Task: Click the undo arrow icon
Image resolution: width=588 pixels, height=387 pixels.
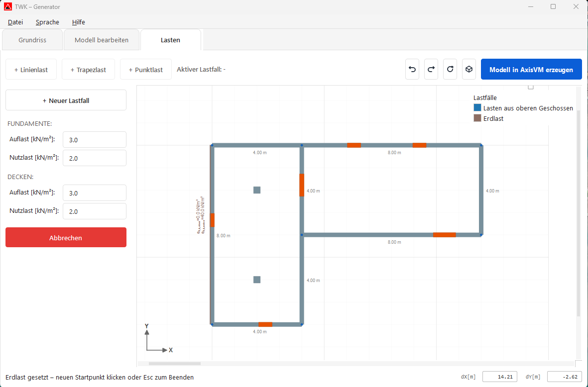Action: (x=412, y=70)
